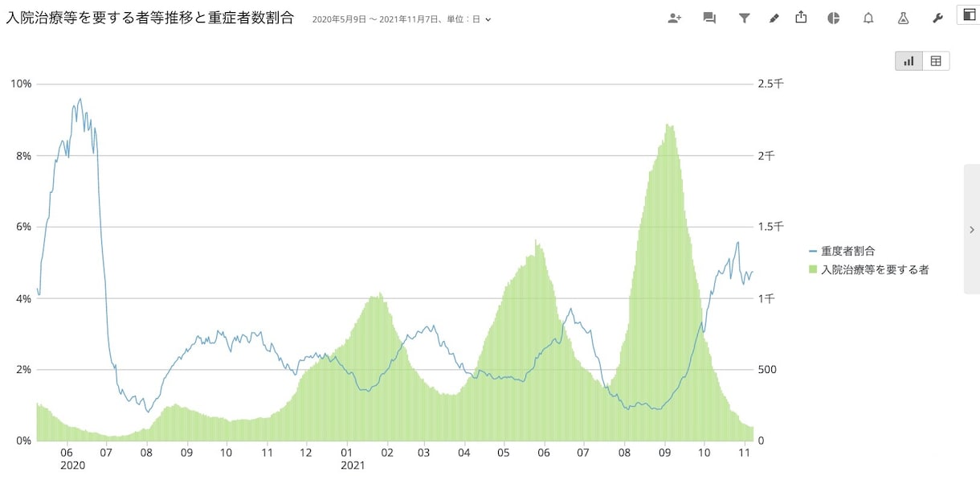The width and height of the screenshot is (980, 480).
Task: Open the flask beaker icon
Action: pos(903,18)
